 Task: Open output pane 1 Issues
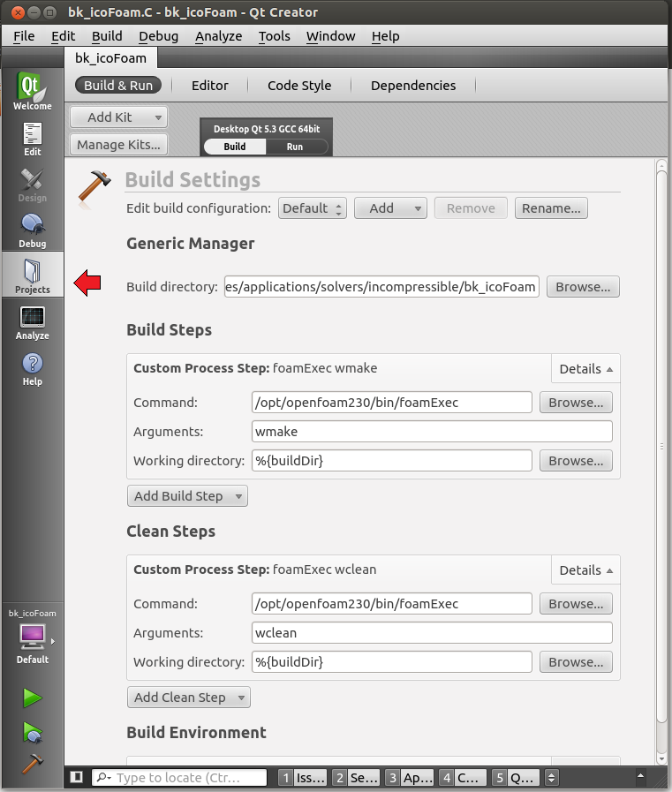[x=303, y=777]
